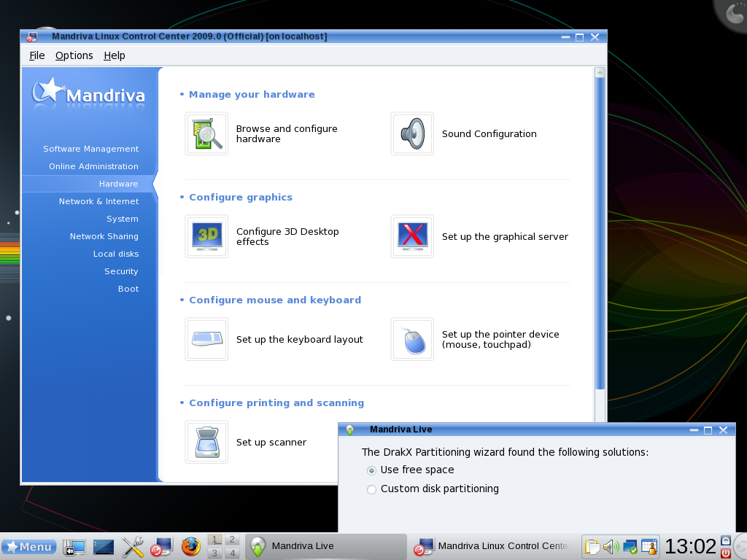The width and height of the screenshot is (747, 560).
Task: Click the organizer calendar tray icon
Action: point(649,547)
